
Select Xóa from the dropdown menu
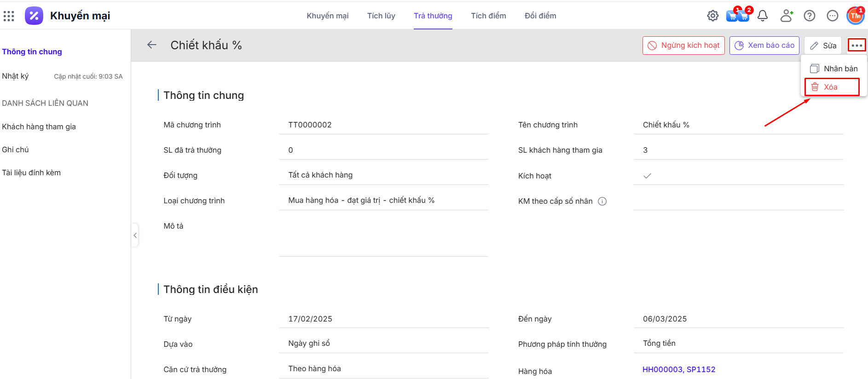click(x=831, y=87)
